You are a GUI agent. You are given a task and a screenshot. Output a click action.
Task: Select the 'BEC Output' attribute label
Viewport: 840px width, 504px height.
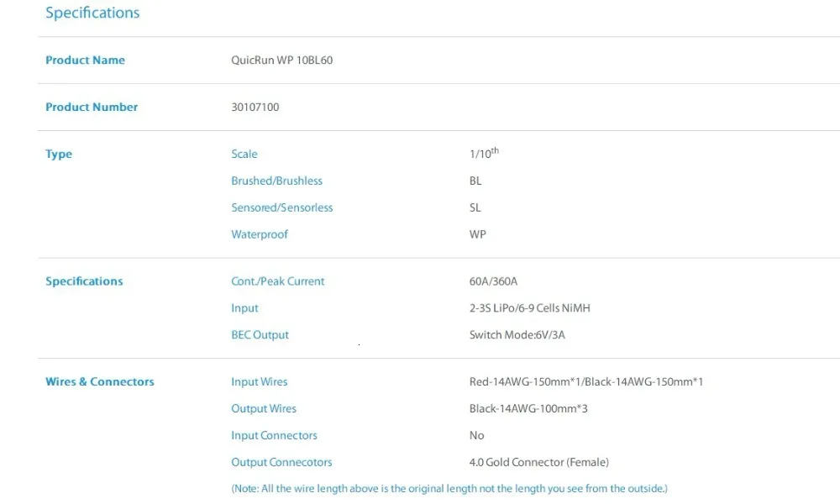tap(260, 335)
